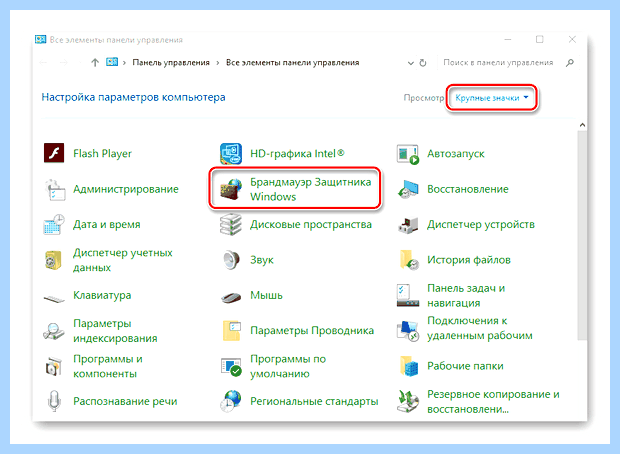The width and height of the screenshot is (620, 454).
Task: Open the Рабочие папки text link
Action: pyautogui.click(x=465, y=366)
